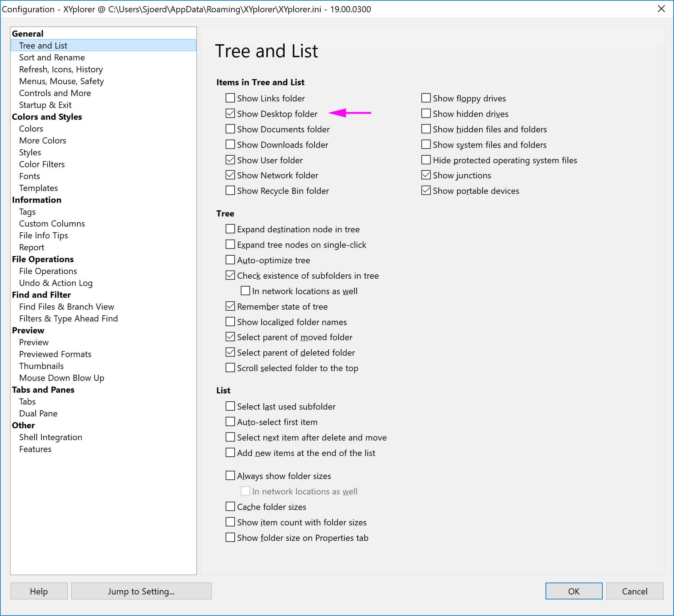Enable Auto-optimize tree checkbox
Screen dimensions: 674x616
coord(230,260)
